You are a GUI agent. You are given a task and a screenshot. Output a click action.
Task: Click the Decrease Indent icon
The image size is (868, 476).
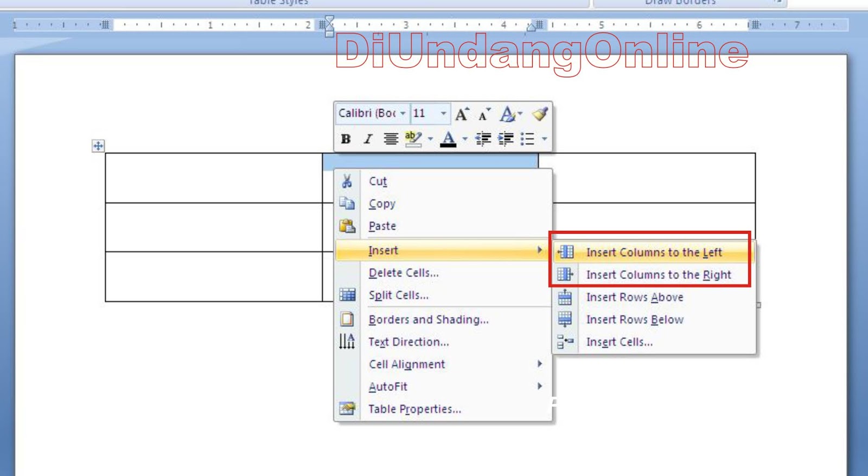483,139
